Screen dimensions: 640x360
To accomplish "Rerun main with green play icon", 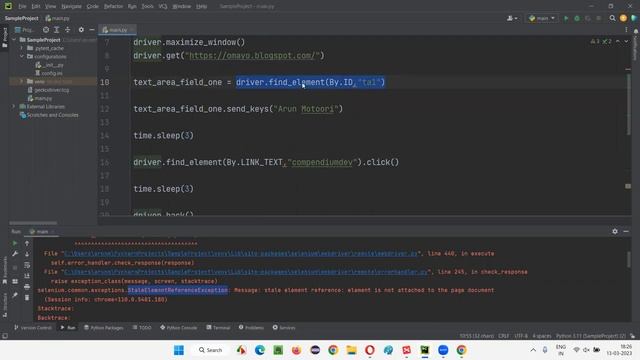I will point(15,243).
